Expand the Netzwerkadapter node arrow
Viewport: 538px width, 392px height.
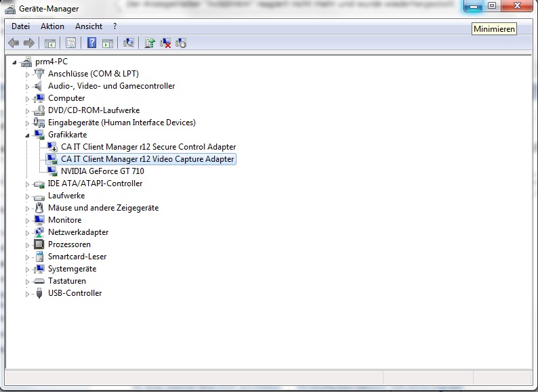coord(27,233)
